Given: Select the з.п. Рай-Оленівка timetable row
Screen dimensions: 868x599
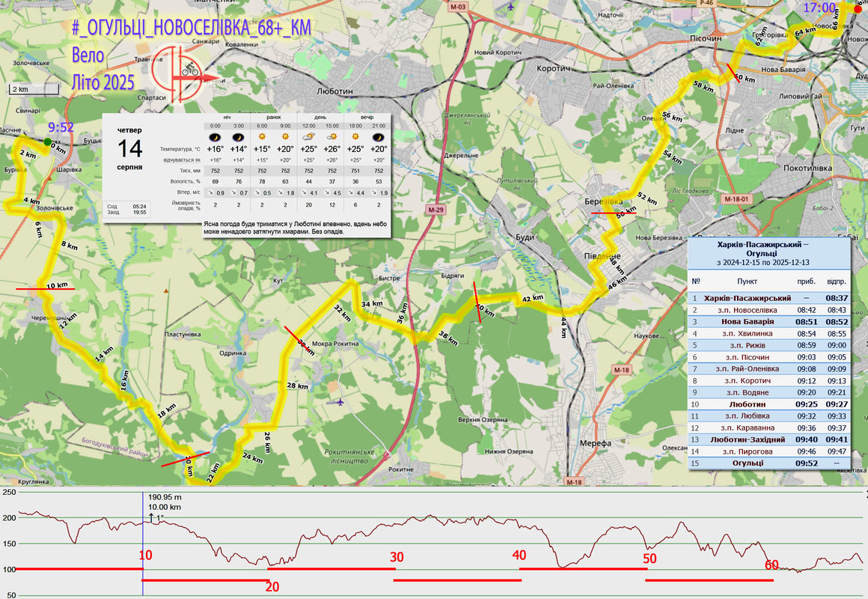Looking at the screenshot, I should pos(769,369).
